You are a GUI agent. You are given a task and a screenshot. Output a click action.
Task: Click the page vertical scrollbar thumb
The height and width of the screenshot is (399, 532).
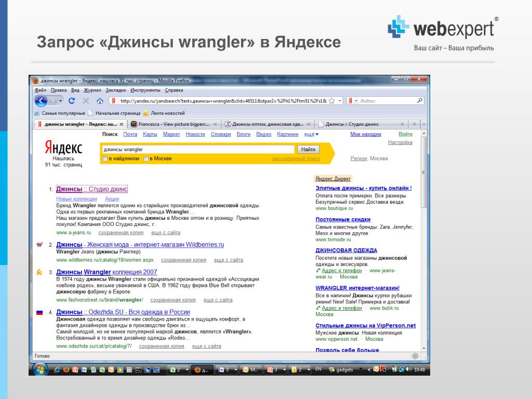(423, 172)
